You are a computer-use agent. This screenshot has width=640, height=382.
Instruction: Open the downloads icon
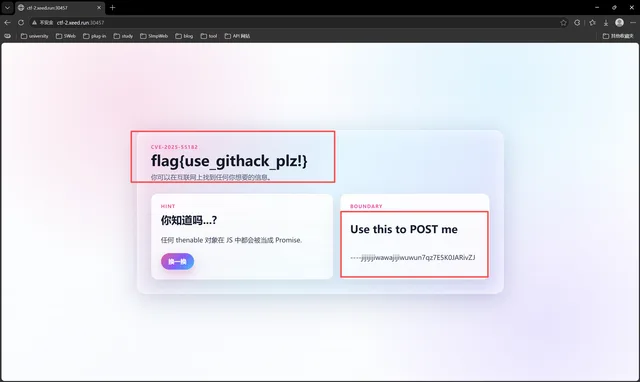click(606, 22)
